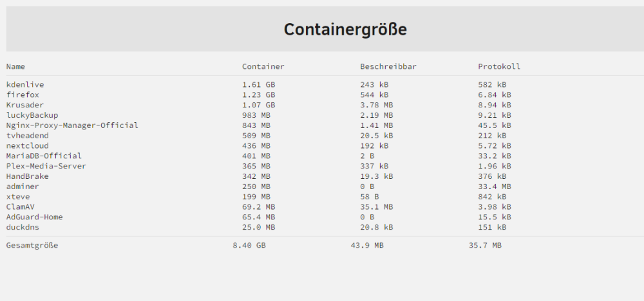Image resolution: width=644 pixels, height=301 pixels.
Task: Select the Container column header
Action: coord(263,66)
